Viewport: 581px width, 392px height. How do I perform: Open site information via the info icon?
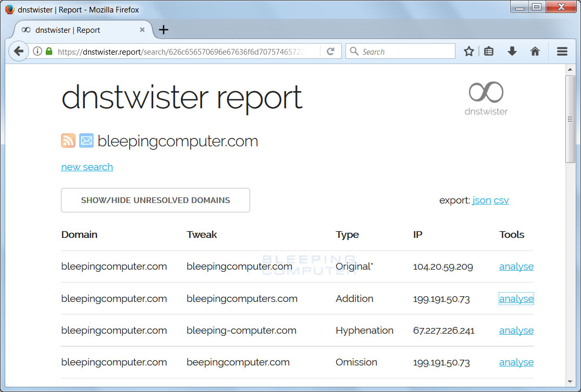38,52
